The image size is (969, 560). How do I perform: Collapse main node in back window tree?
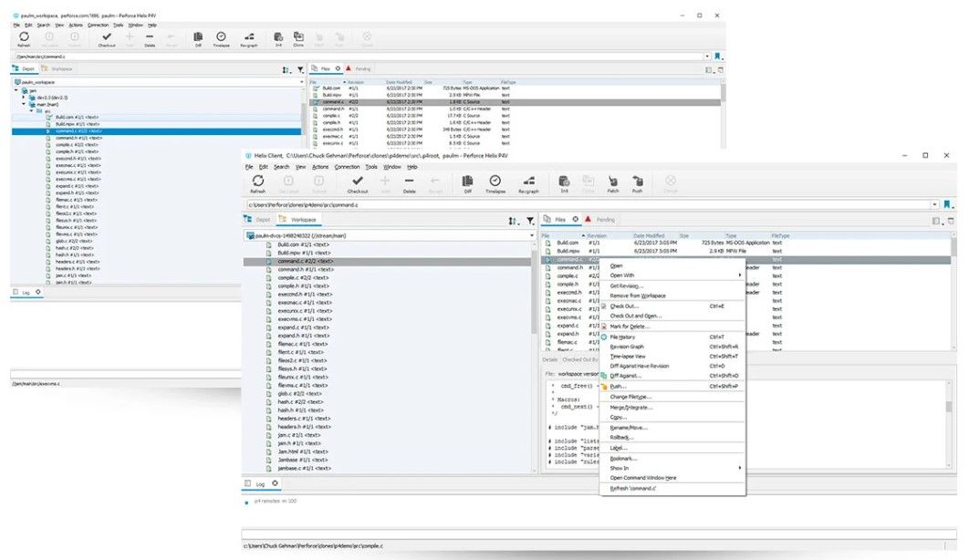(x=24, y=104)
